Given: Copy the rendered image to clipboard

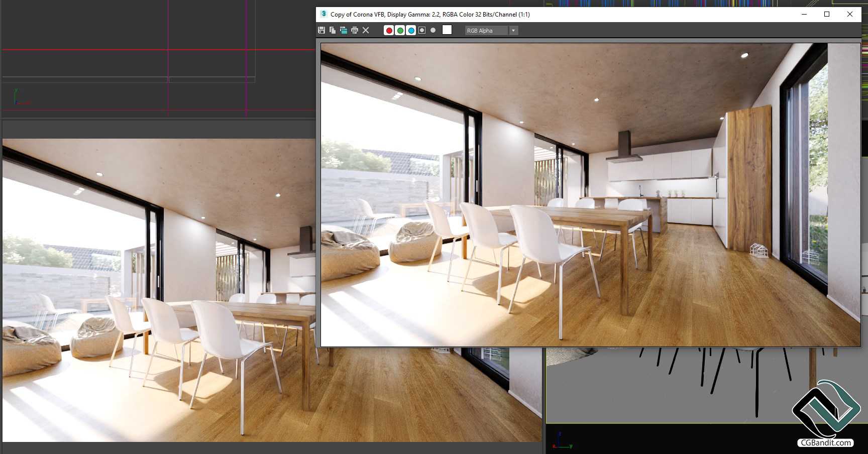Looking at the screenshot, I should pos(333,31).
